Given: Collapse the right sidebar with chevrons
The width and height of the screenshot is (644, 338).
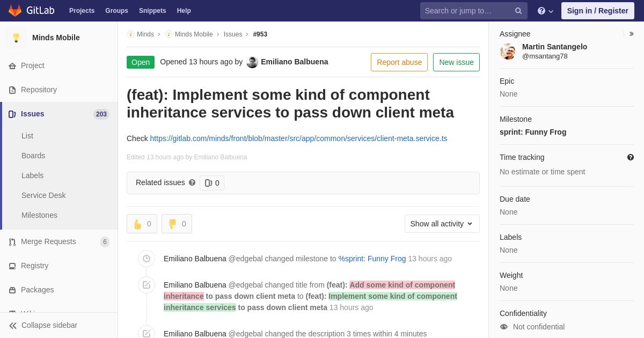Looking at the screenshot, I should [x=631, y=34].
